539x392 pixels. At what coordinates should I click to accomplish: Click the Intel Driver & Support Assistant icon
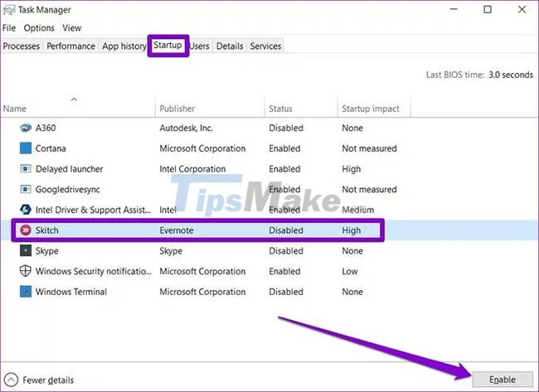tap(26, 210)
